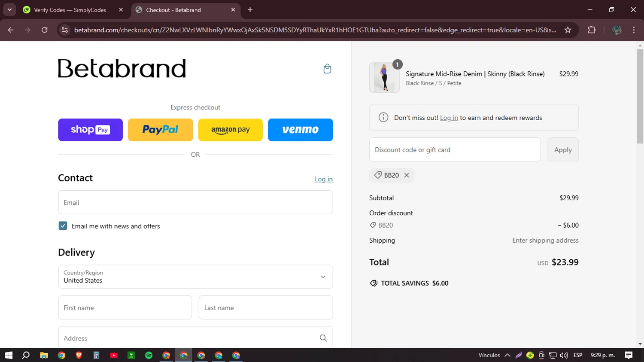Focus the Last name field
The height and width of the screenshot is (362, 644).
(266, 307)
